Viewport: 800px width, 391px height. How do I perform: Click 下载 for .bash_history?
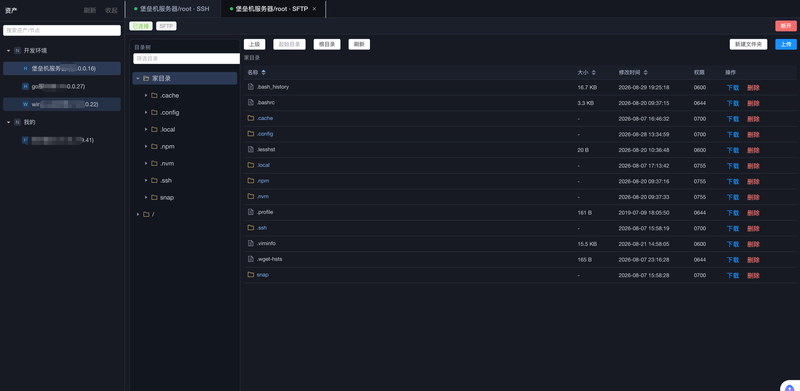coord(733,88)
